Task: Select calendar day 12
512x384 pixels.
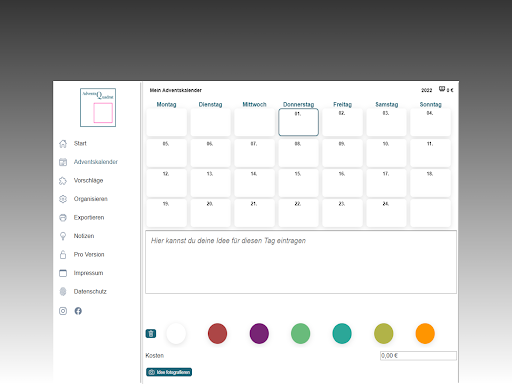Action: 166,183
